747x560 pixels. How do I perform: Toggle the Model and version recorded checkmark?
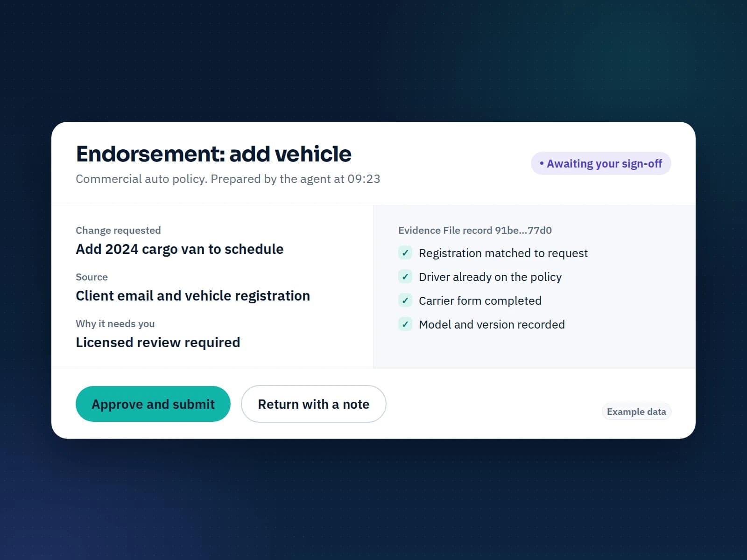405,324
